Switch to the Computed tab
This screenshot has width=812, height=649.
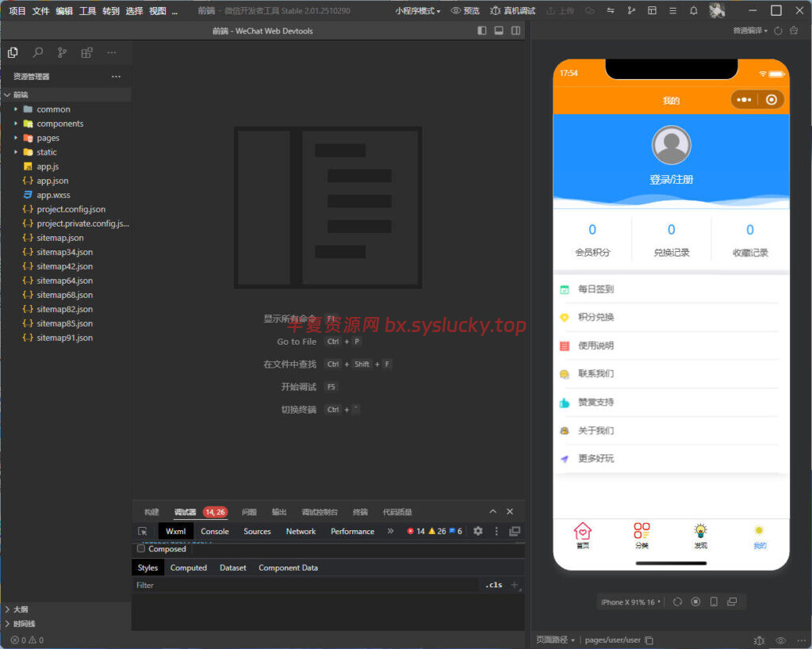pyautogui.click(x=189, y=567)
